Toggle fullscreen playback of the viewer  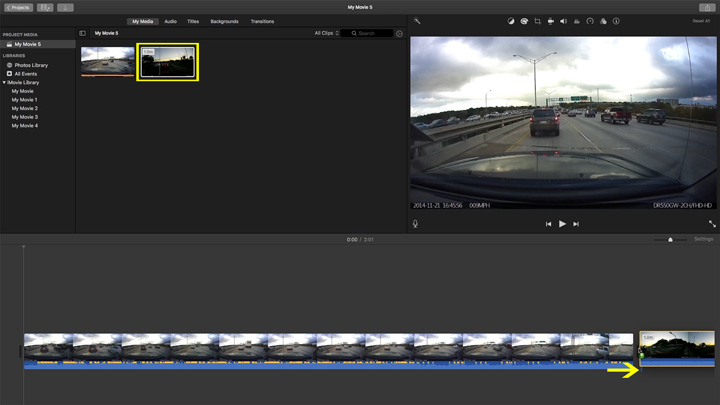(x=712, y=224)
